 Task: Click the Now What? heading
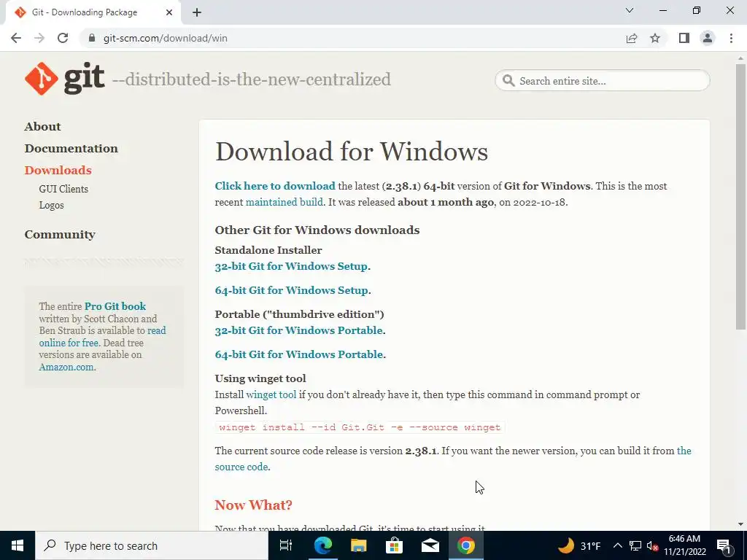click(x=253, y=505)
